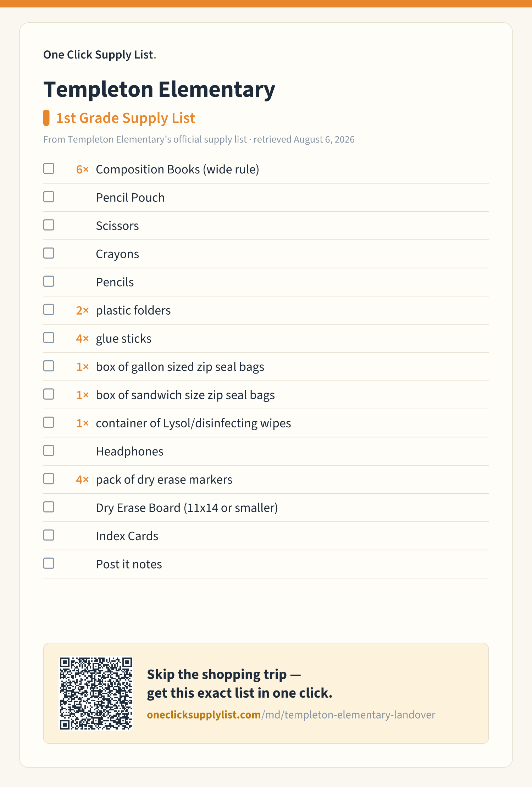Mark Post it notes checkbox
Viewport: 532px width, 787px height.
[49, 563]
